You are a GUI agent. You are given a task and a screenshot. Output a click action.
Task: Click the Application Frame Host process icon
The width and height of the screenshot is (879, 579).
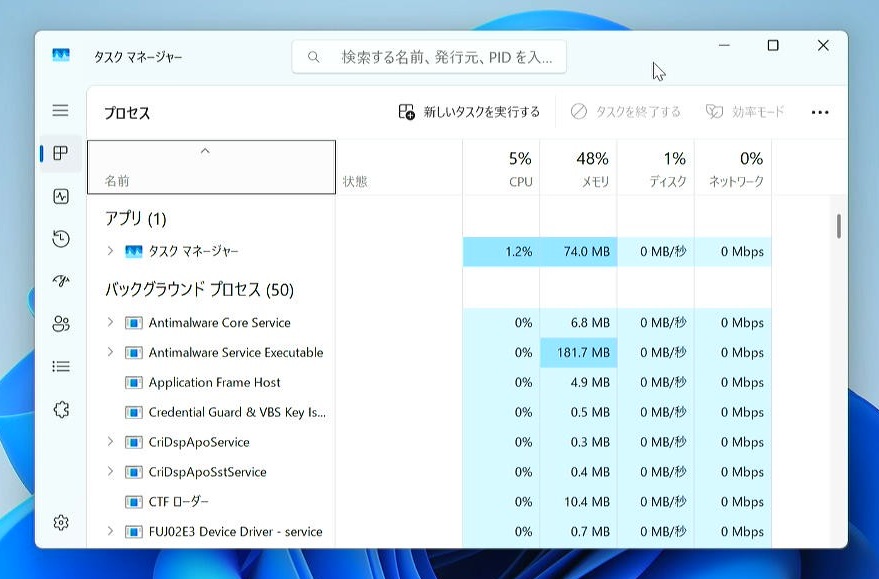133,383
